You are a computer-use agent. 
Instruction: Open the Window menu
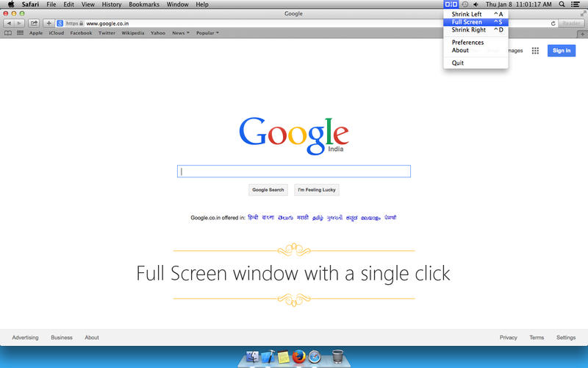coord(177,4)
